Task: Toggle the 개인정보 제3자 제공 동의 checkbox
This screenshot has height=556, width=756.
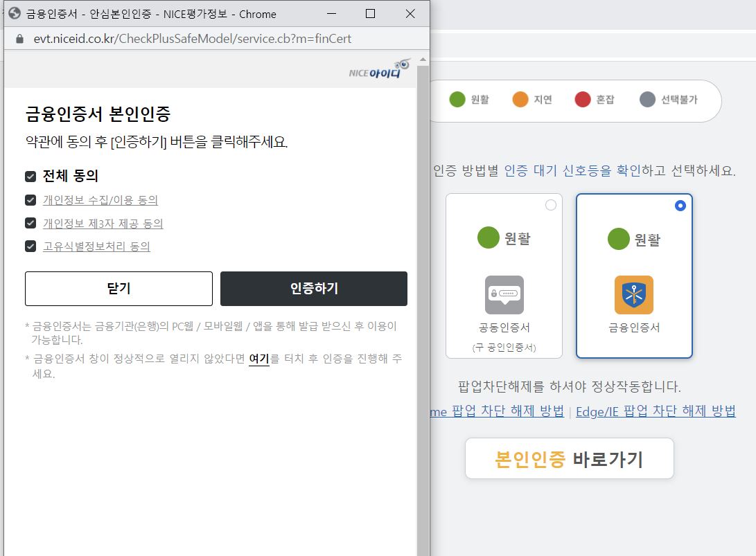Action: (x=30, y=223)
